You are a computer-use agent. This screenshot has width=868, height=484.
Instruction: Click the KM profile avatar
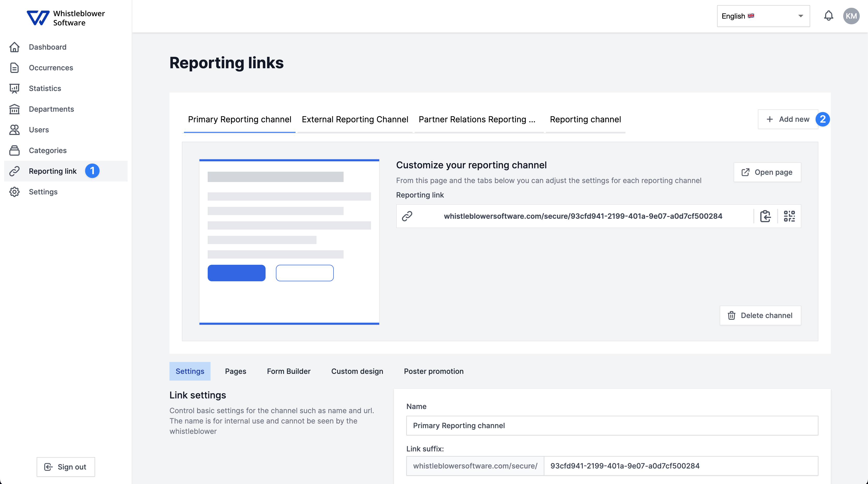click(851, 16)
